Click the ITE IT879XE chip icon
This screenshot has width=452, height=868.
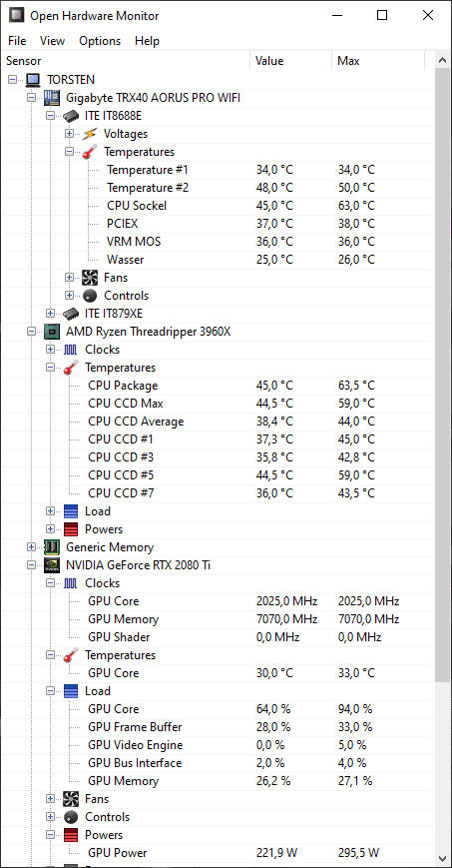coord(70,314)
